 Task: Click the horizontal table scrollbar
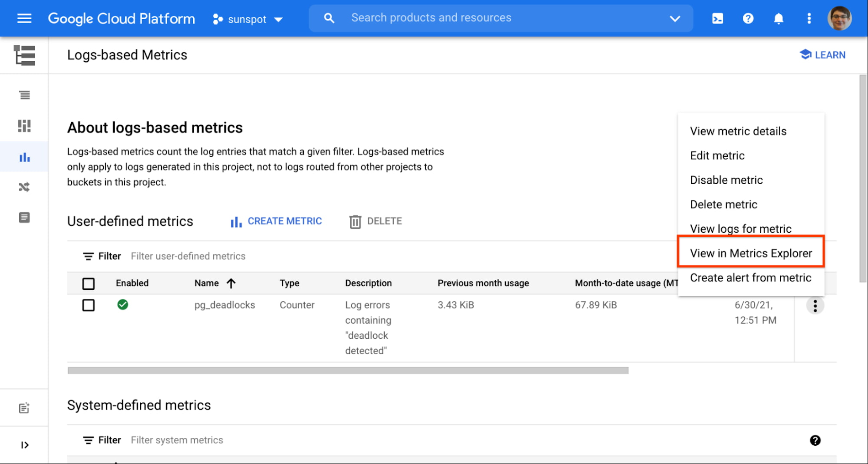point(348,370)
